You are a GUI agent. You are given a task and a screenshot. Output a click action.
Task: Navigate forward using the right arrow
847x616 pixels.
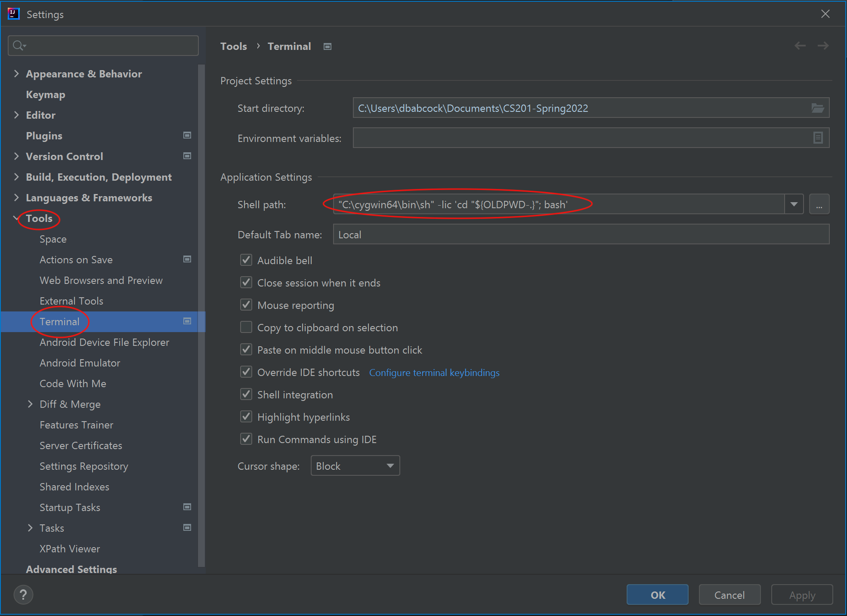click(823, 46)
